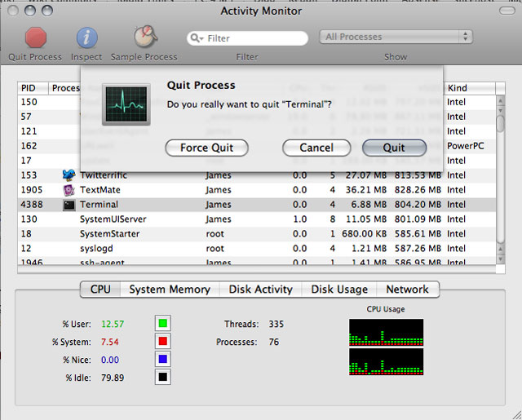The image size is (522, 420).
Task: Click into the Filter search field
Action: click(254, 38)
